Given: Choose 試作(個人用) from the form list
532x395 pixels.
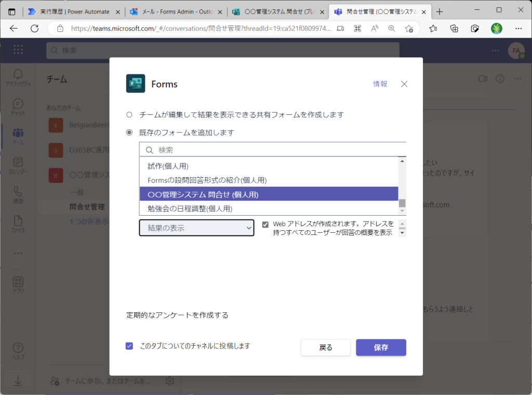Looking at the screenshot, I should click(x=269, y=166).
